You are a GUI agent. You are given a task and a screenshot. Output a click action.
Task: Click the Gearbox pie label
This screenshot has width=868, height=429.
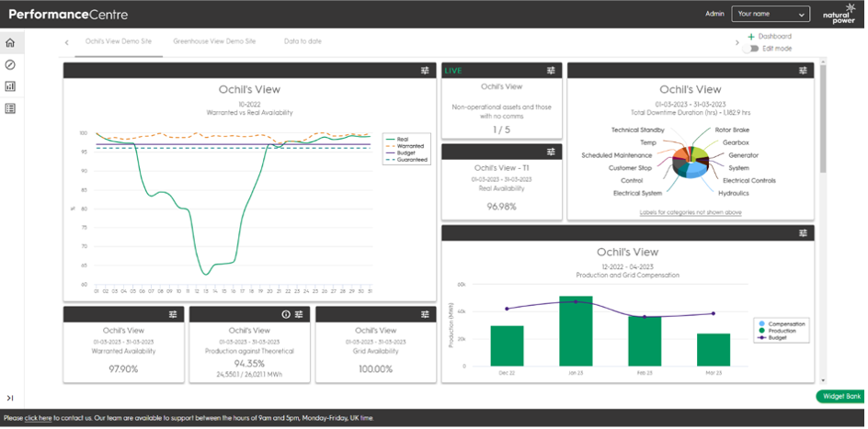click(736, 142)
